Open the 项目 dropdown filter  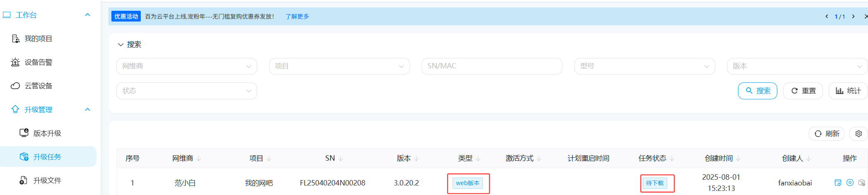click(x=339, y=66)
